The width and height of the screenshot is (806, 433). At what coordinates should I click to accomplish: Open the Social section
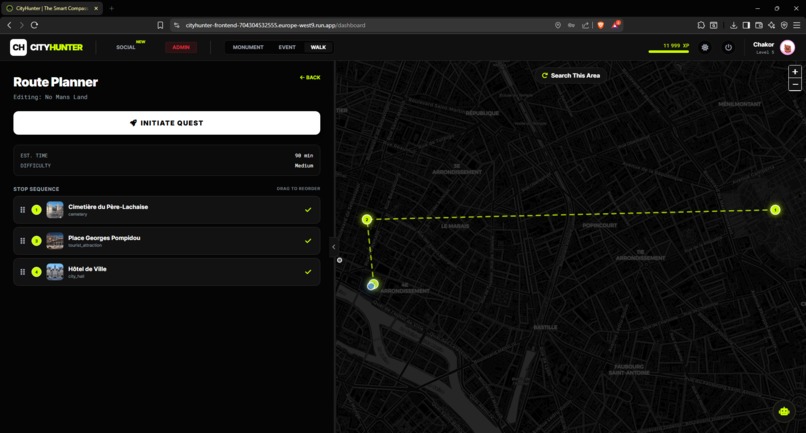126,47
